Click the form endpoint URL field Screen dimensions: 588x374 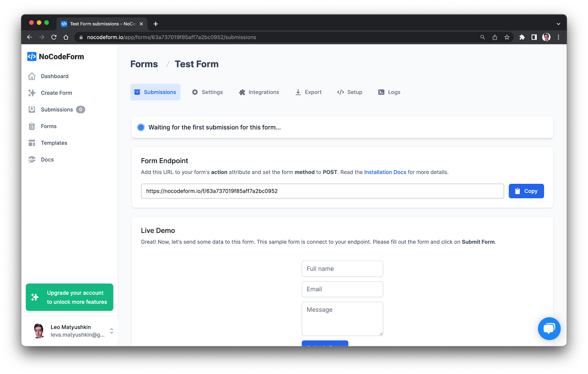[322, 191]
